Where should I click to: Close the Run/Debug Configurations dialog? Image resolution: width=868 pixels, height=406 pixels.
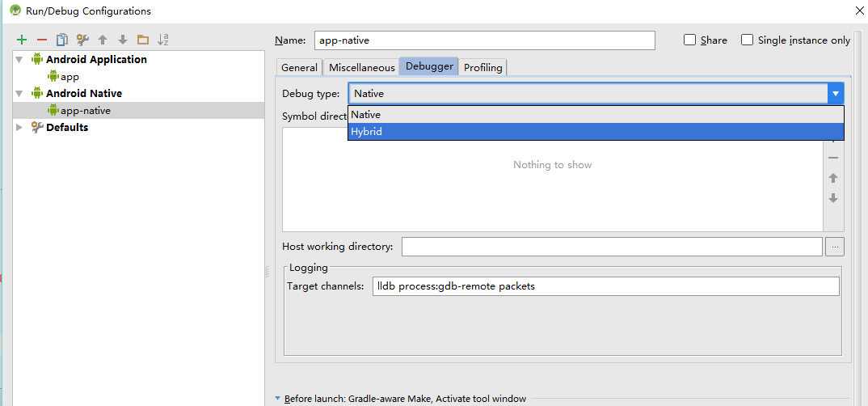click(x=858, y=11)
